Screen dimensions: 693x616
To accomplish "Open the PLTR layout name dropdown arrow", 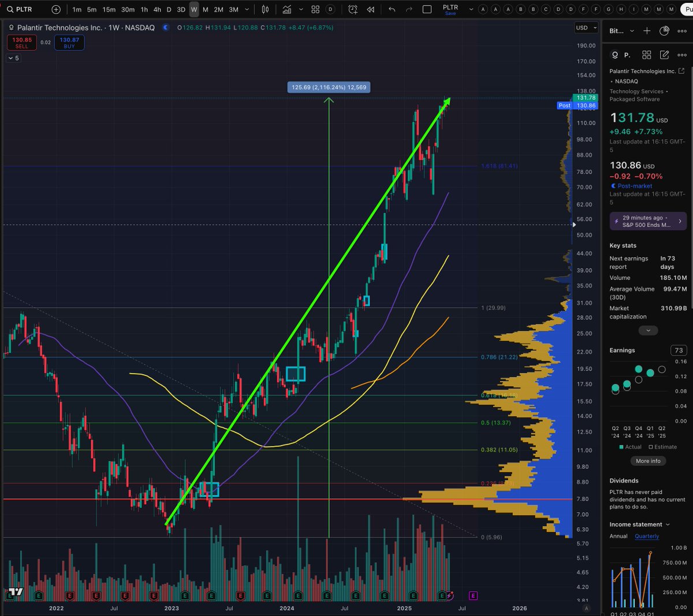I will point(471,9).
